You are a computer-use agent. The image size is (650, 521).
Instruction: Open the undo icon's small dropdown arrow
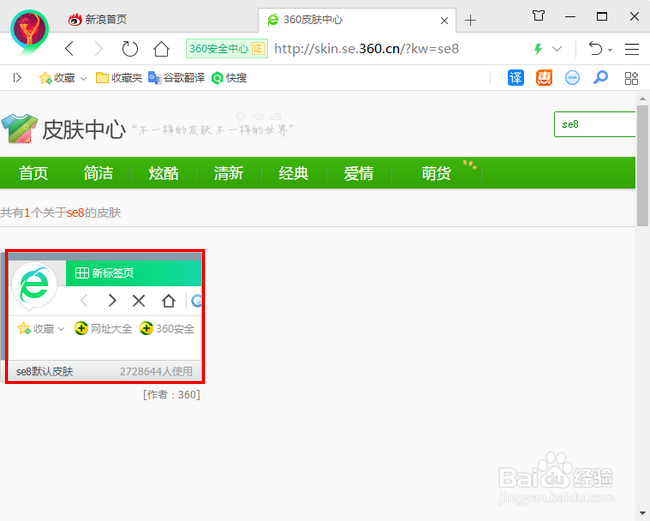610,50
